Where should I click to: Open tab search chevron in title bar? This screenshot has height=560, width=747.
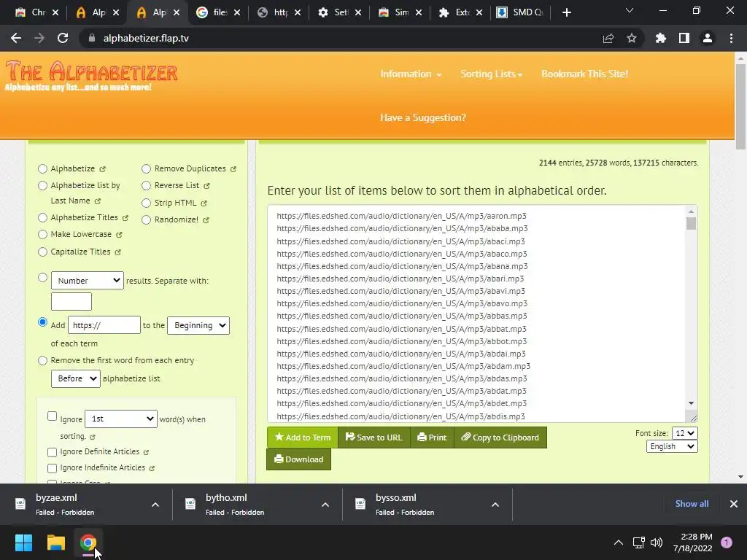630,10
